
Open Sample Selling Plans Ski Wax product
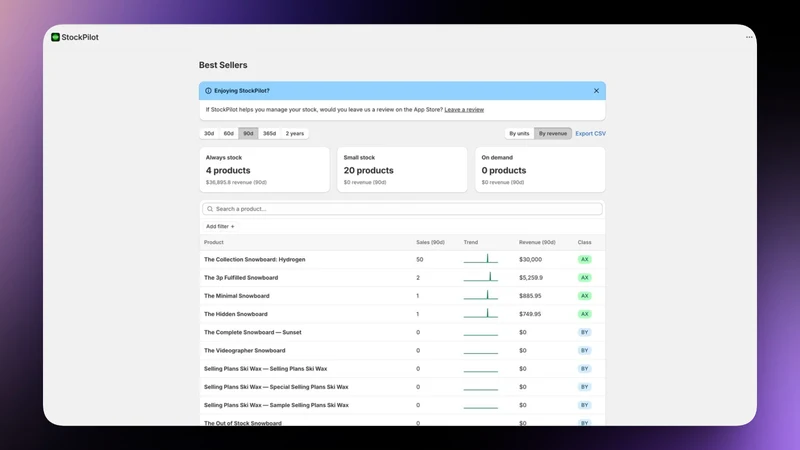(x=276, y=405)
